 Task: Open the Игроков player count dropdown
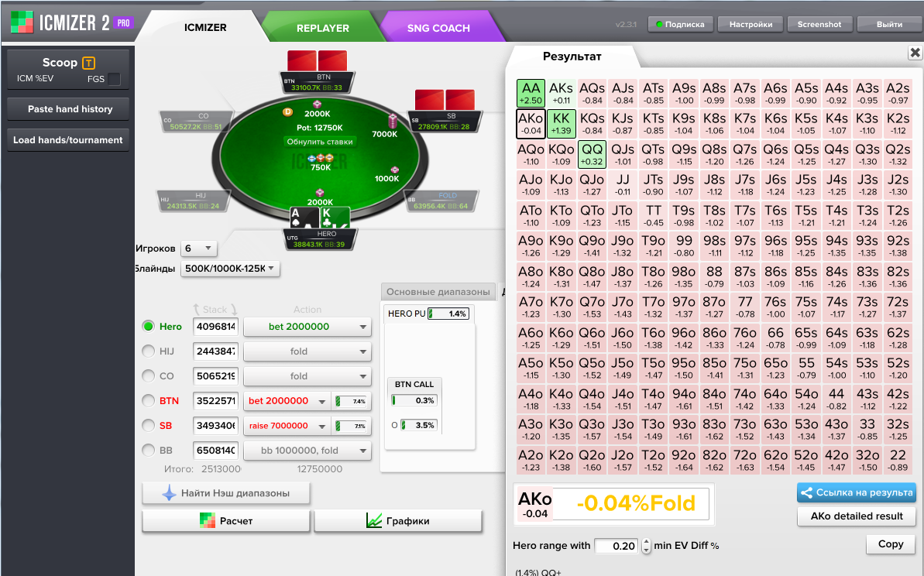[x=198, y=249]
